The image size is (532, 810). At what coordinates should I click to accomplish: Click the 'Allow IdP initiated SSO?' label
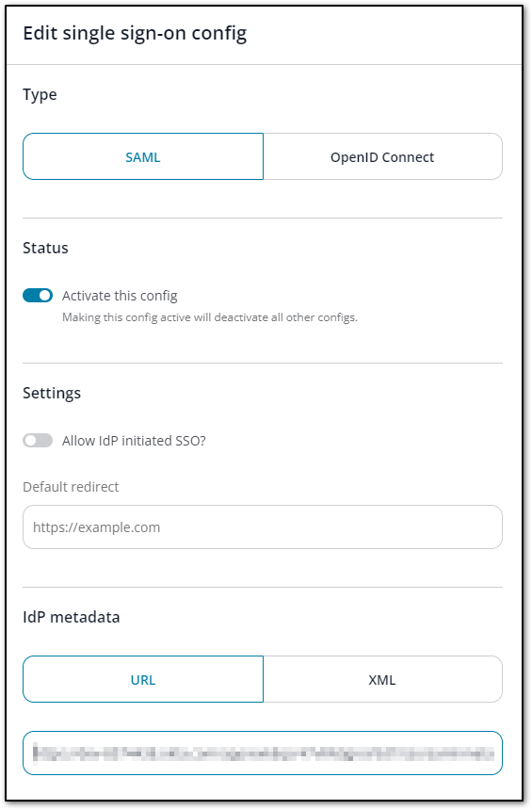[134, 441]
